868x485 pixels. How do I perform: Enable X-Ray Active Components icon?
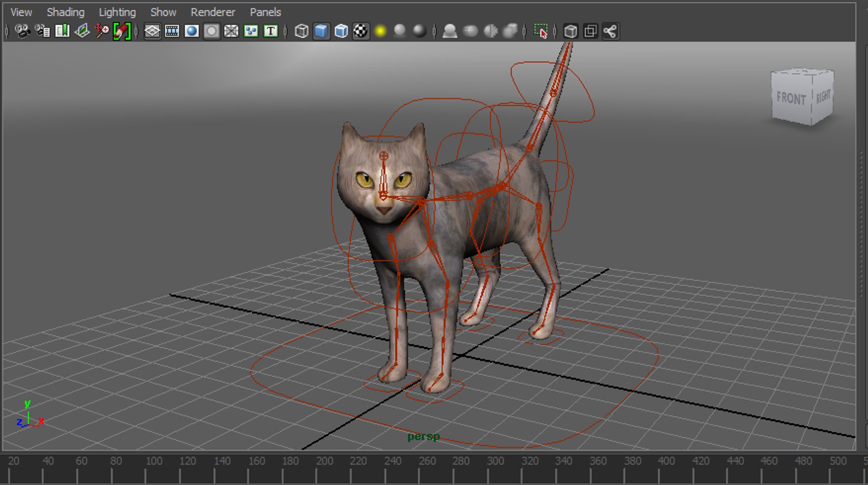(x=590, y=31)
